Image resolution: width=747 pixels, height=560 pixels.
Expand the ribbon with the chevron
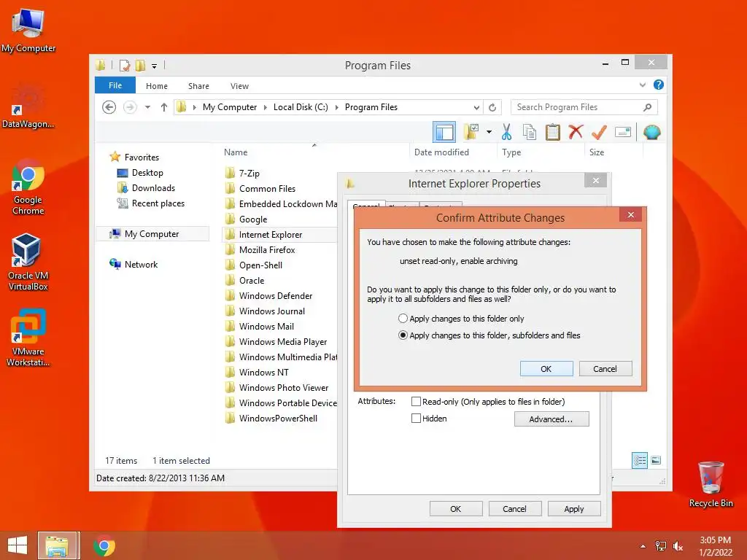pyautogui.click(x=643, y=85)
